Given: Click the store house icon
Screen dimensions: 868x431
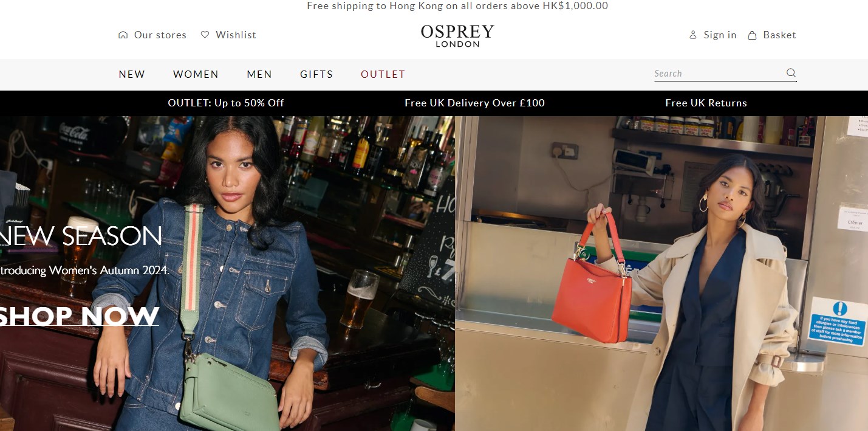Looking at the screenshot, I should point(123,35).
